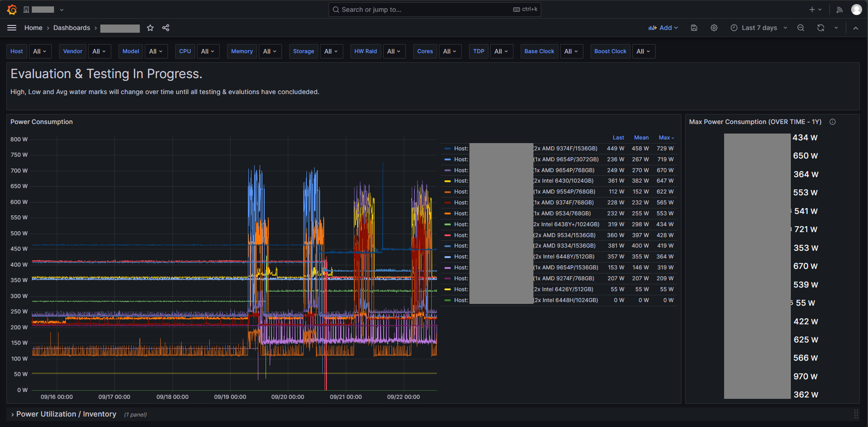Click the save dashboard icon

pyautogui.click(x=694, y=28)
